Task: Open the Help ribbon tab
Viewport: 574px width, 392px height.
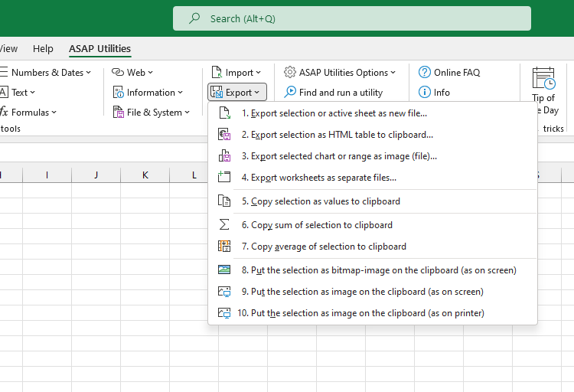Action: point(43,49)
